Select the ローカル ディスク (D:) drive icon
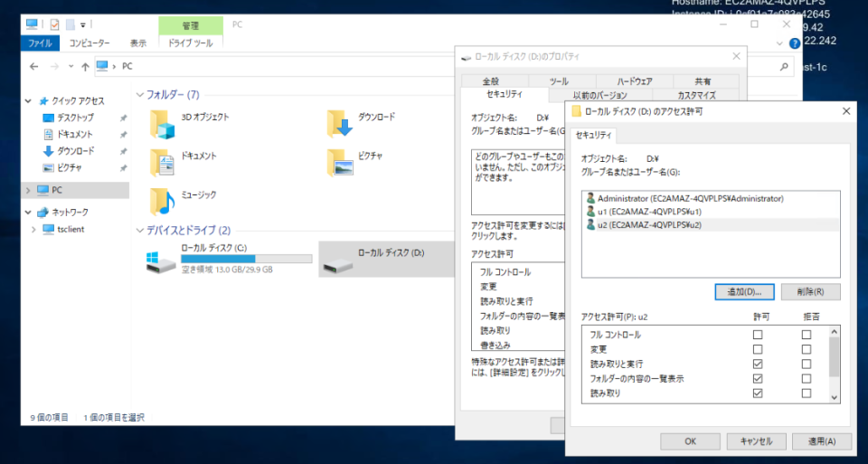 pyautogui.click(x=337, y=265)
